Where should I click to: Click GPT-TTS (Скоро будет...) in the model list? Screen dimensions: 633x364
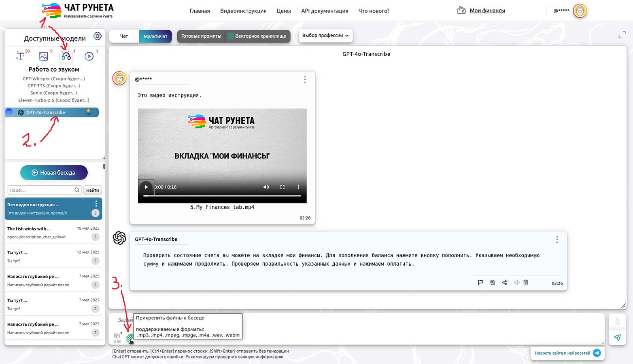(54, 86)
